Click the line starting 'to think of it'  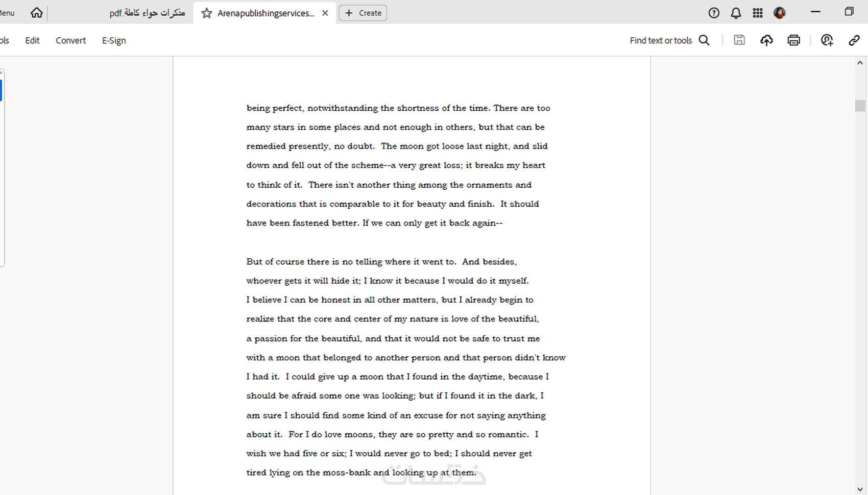tap(389, 185)
